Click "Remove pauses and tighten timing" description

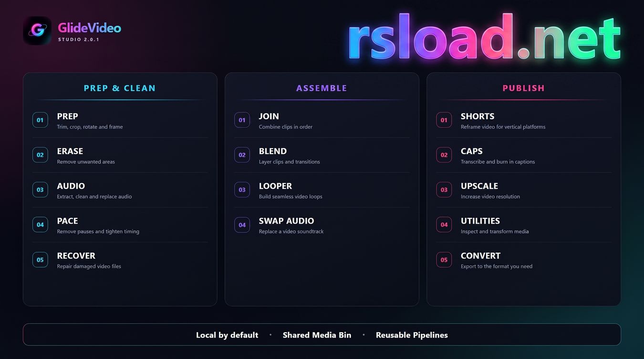point(98,231)
